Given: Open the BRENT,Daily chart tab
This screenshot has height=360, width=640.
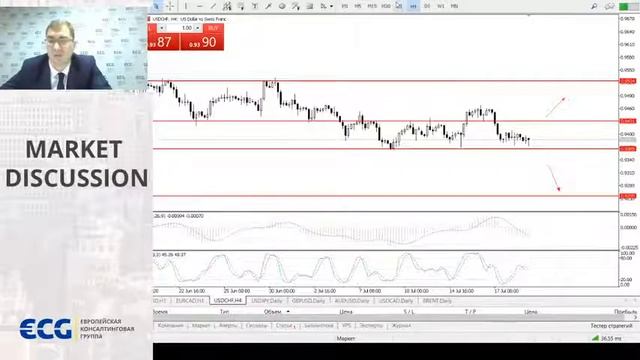Looking at the screenshot, I should pos(437,301).
